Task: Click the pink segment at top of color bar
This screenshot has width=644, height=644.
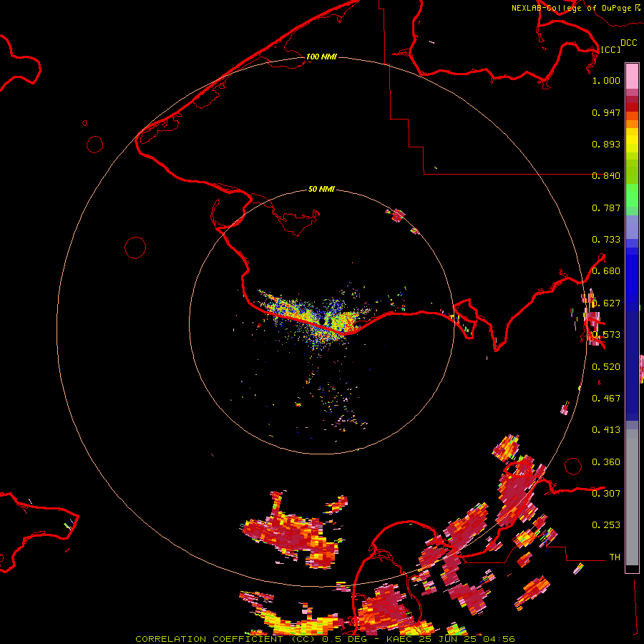Action: 632,77
